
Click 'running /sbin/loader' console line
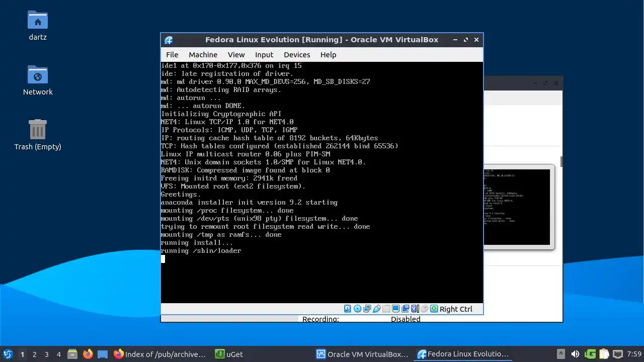point(201,250)
